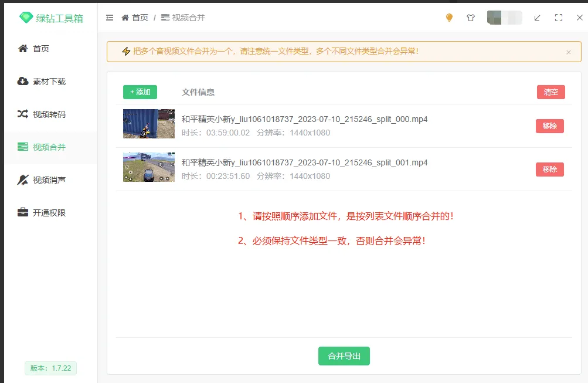Open the theme skin (T-shirt) icon
The width and height of the screenshot is (588, 383).
tap(470, 18)
